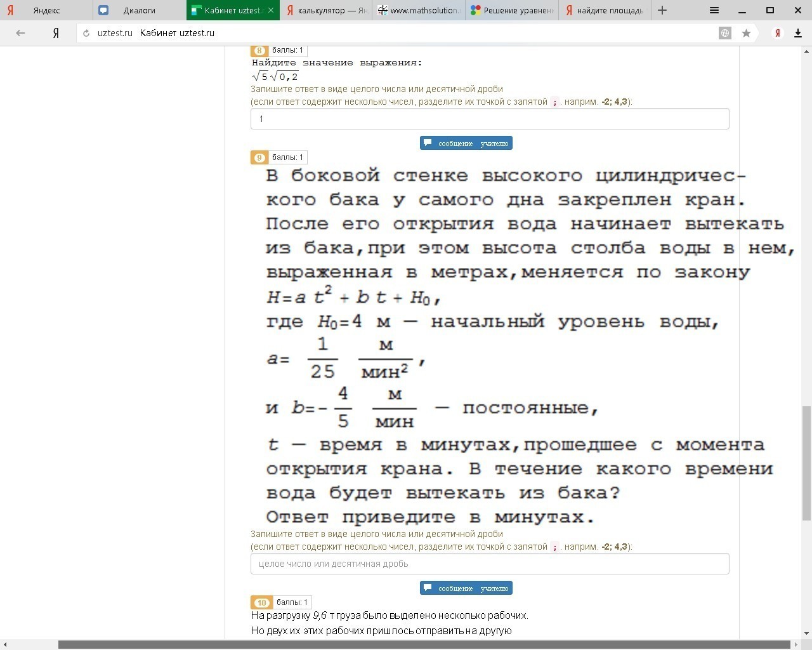Image resolution: width=812 pixels, height=650 pixels.
Task: Switch to the Диалоги tab
Action: point(140,10)
